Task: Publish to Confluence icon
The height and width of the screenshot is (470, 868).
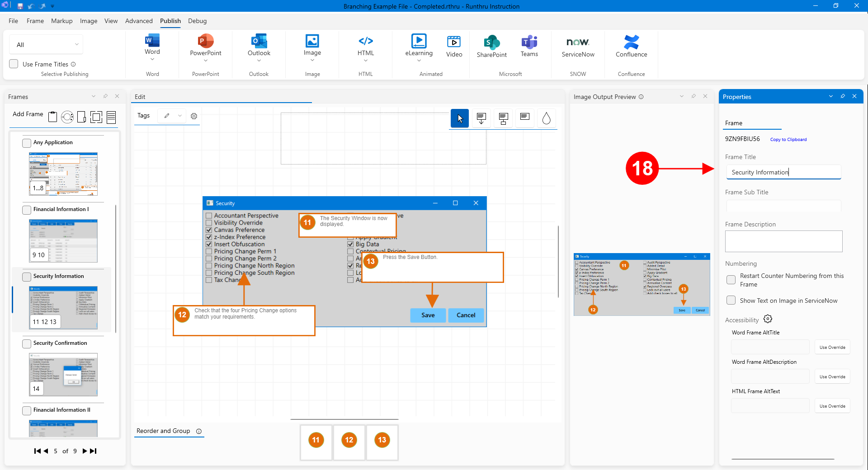Action: (631, 42)
